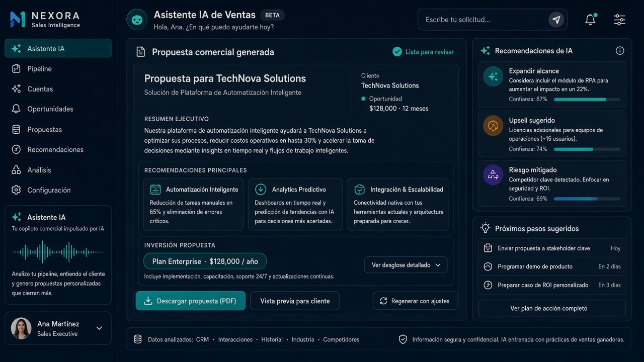Viewport: 644px width, 362px height.
Task: Expand the Ana Martínez profile chevron
Action: [x=99, y=328]
